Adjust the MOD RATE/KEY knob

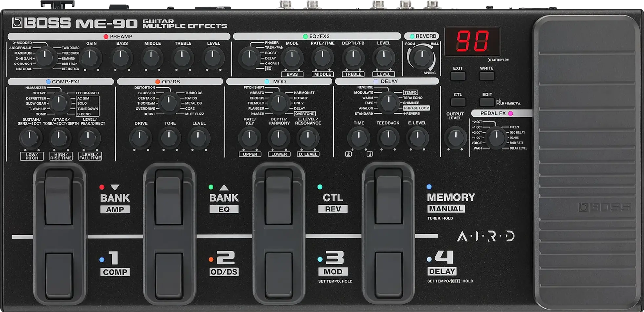click(249, 138)
